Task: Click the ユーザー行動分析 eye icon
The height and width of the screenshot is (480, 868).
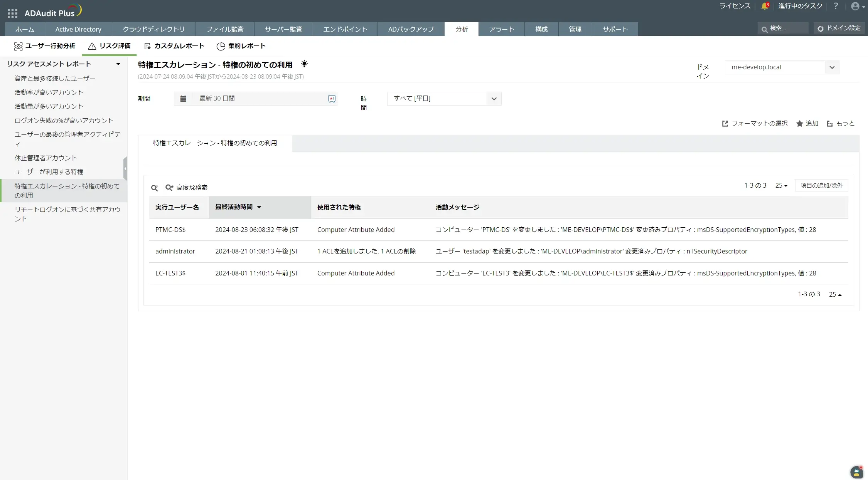Action: click(18, 46)
